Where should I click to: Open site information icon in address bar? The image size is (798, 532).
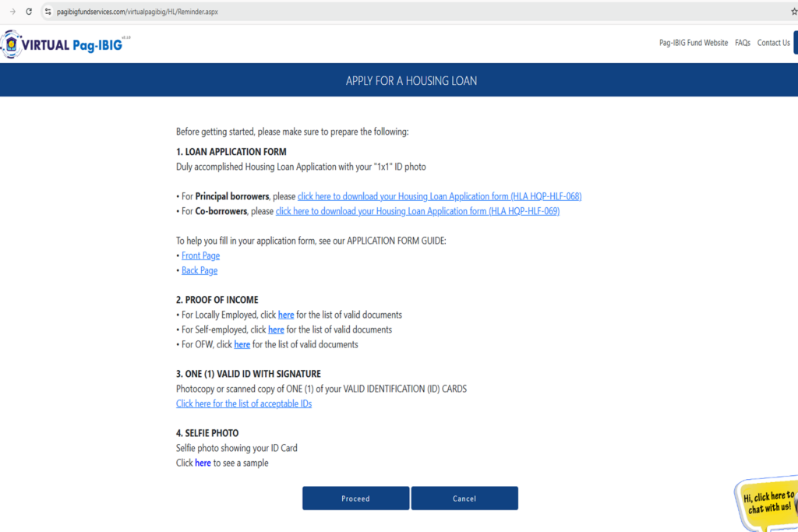point(48,12)
